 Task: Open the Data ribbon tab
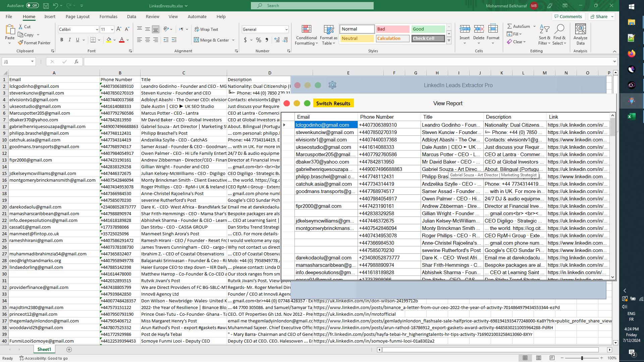click(x=131, y=17)
